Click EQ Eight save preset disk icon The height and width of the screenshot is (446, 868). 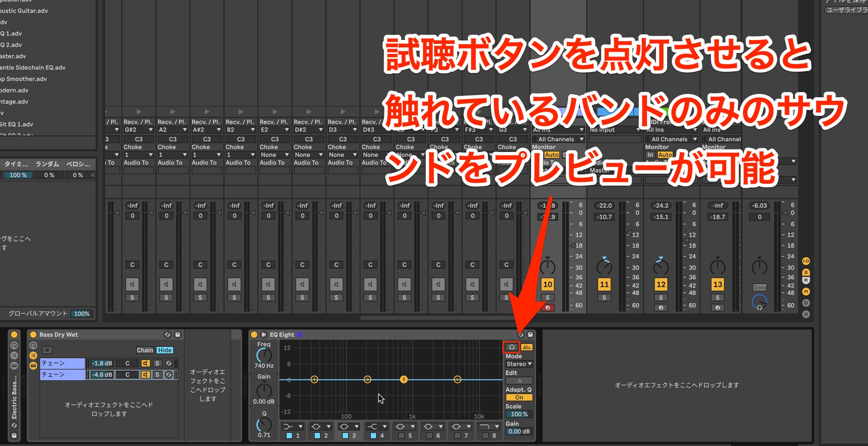530,335
